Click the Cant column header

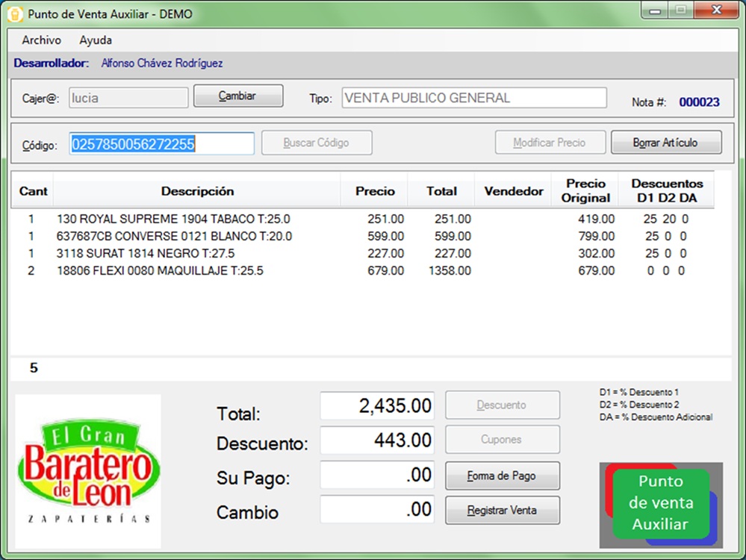[33, 191]
